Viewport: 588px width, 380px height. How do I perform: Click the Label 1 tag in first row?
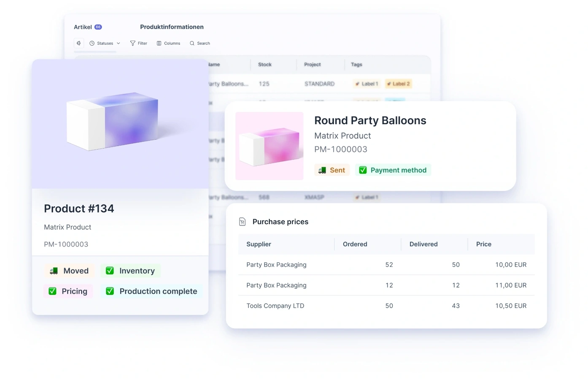click(367, 84)
